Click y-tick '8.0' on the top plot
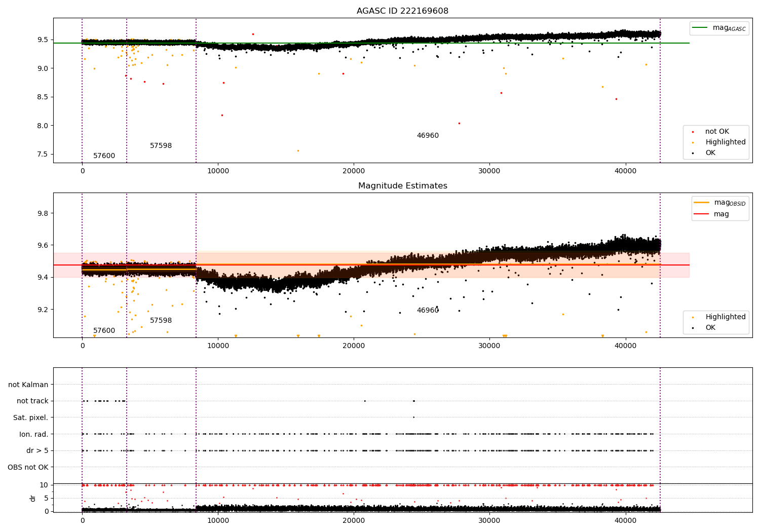The height and width of the screenshot is (532, 760). coord(42,126)
